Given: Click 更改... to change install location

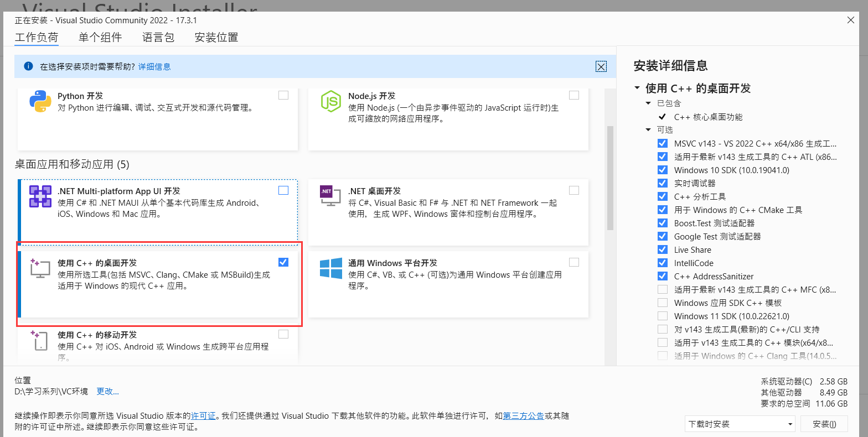Looking at the screenshot, I should [108, 392].
